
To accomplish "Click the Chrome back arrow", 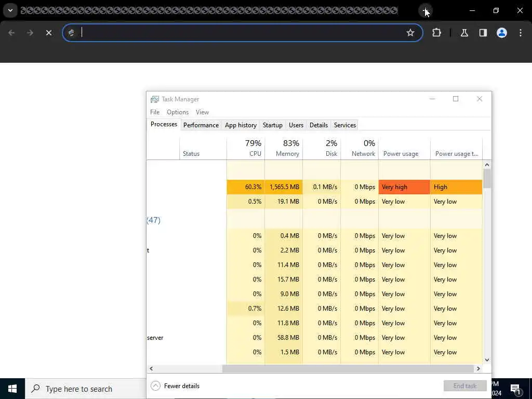I will 11,33.
